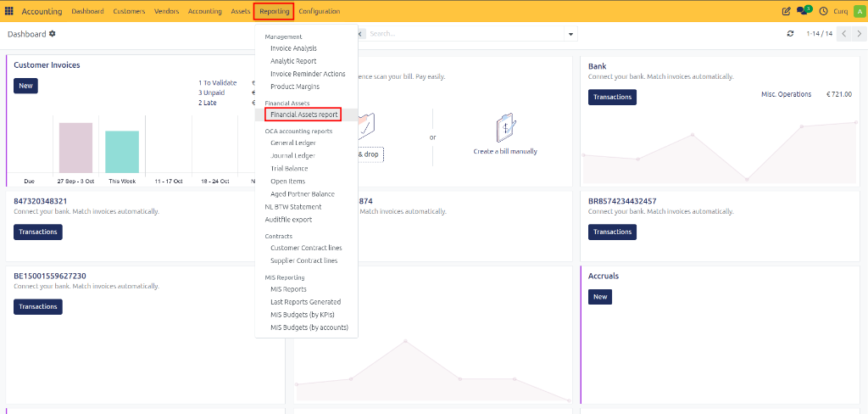Select Supplier Contract lines
Screen dimensions: 868x414
[306, 260]
